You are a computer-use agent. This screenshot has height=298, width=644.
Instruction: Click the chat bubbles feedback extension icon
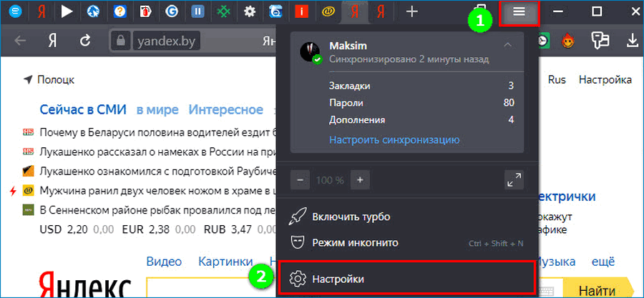click(x=600, y=40)
